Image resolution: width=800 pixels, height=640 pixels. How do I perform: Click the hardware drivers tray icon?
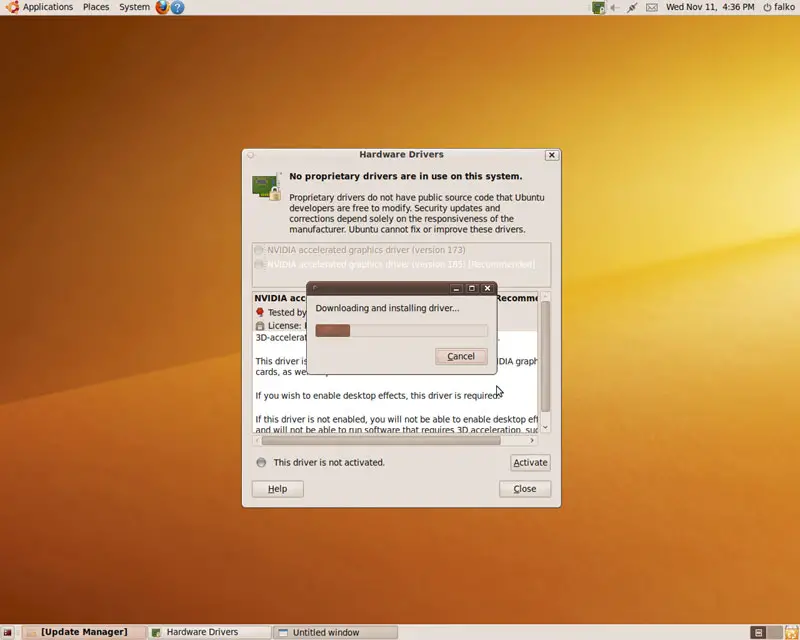pyautogui.click(x=598, y=7)
